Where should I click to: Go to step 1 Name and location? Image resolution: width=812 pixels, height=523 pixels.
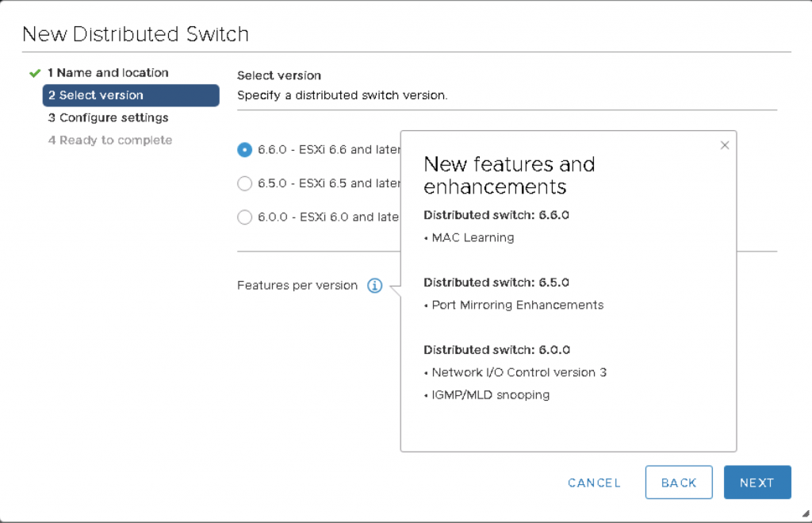[x=108, y=73]
